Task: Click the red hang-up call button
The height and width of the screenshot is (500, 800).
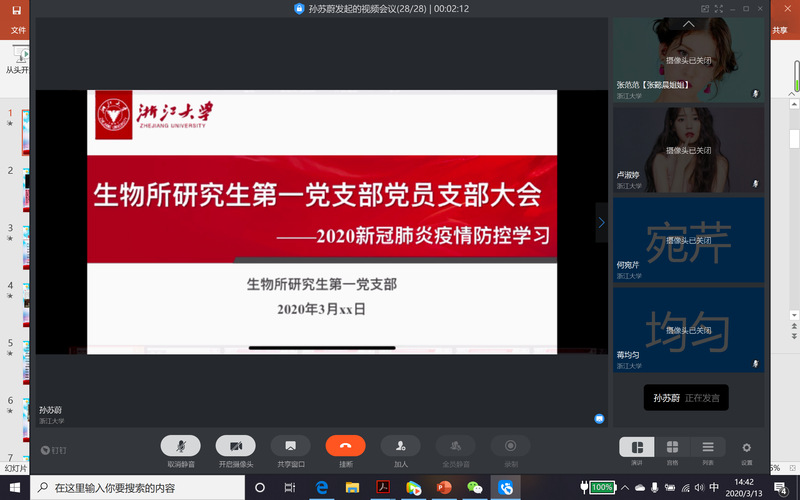Action: [x=345, y=446]
